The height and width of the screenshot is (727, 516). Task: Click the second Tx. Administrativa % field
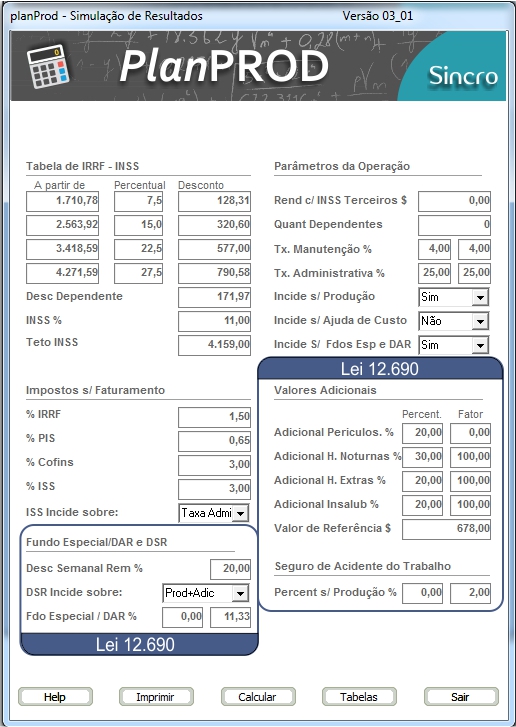click(474, 273)
